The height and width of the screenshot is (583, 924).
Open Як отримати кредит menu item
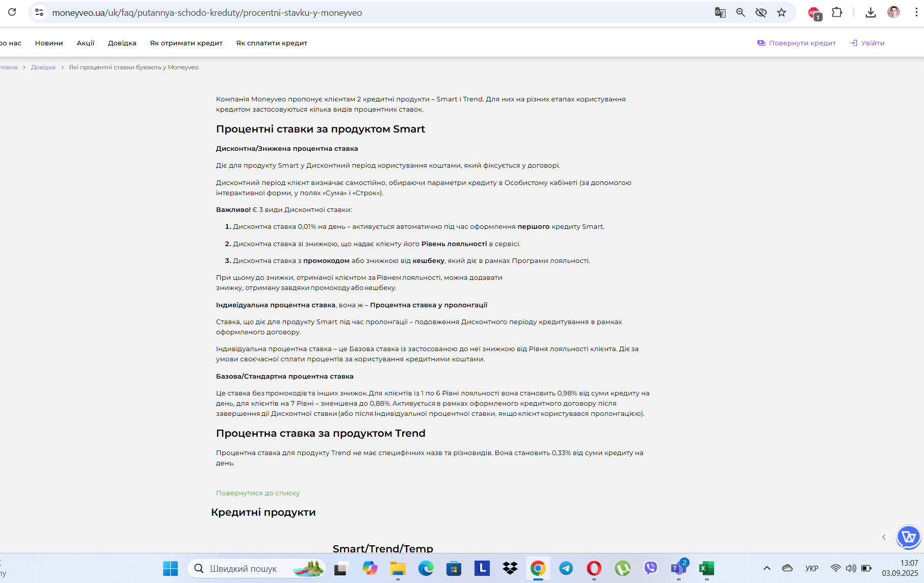[x=186, y=43]
